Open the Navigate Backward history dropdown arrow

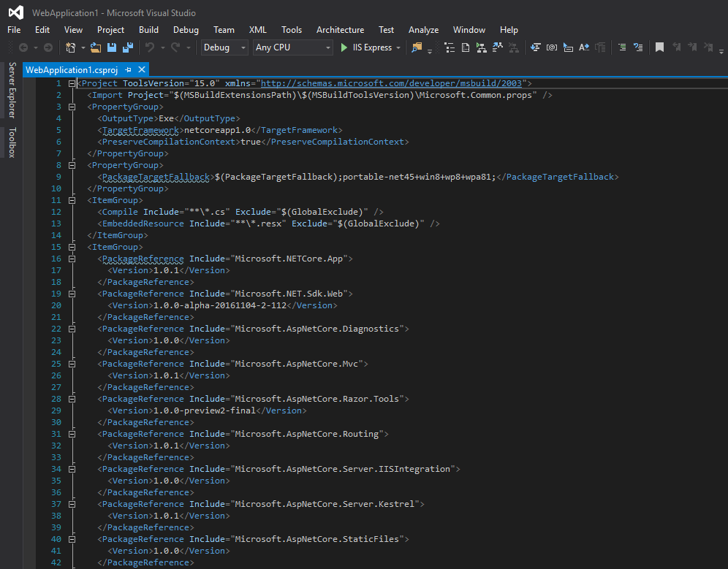(35, 47)
